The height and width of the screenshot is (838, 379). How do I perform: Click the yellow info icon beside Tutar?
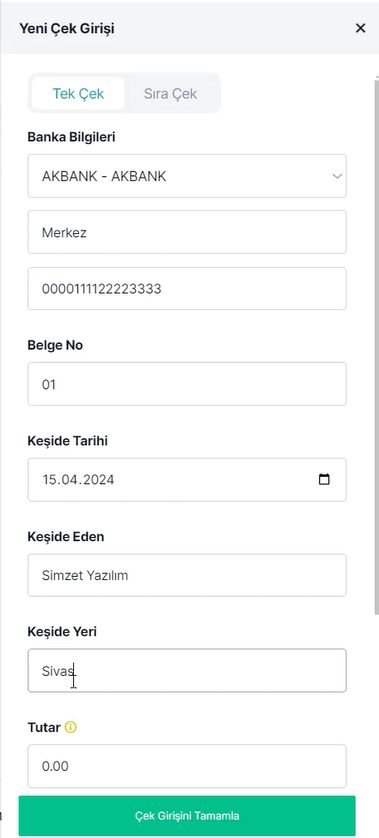(x=71, y=727)
